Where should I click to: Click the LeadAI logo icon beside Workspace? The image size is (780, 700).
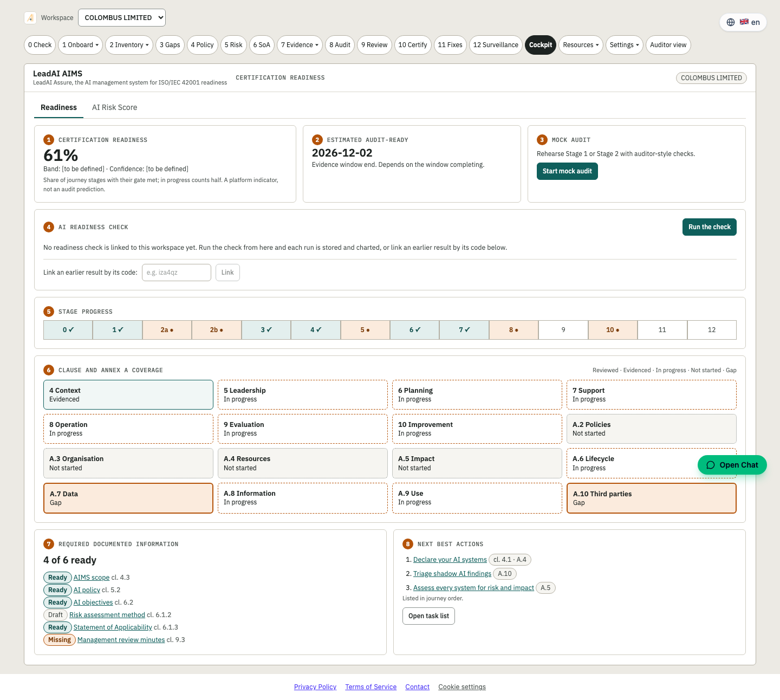tap(30, 18)
